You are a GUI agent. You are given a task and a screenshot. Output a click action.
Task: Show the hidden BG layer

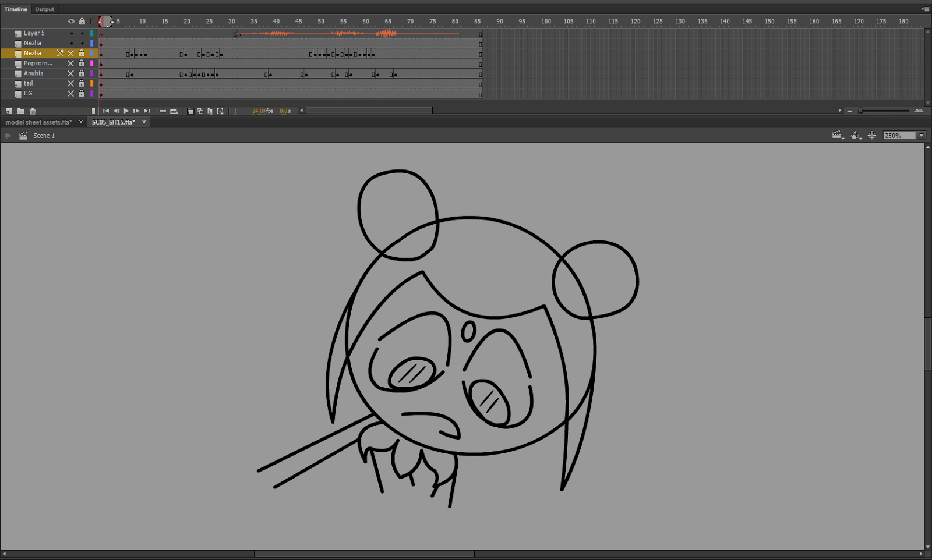tap(71, 93)
